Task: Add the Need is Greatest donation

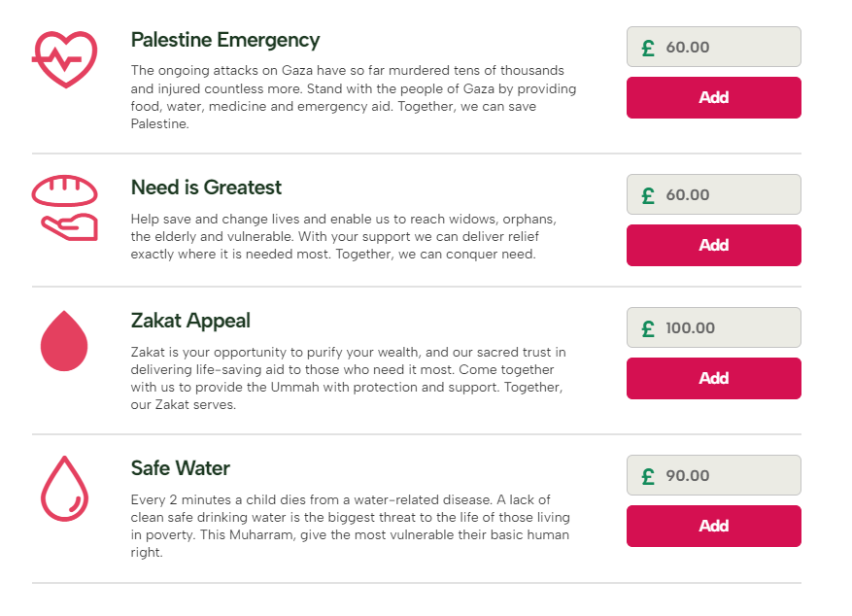Action: pos(713,246)
